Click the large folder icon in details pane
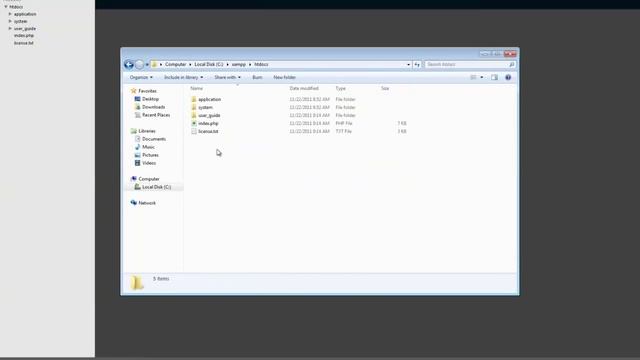Viewport: 640px width, 360px height. tap(137, 282)
